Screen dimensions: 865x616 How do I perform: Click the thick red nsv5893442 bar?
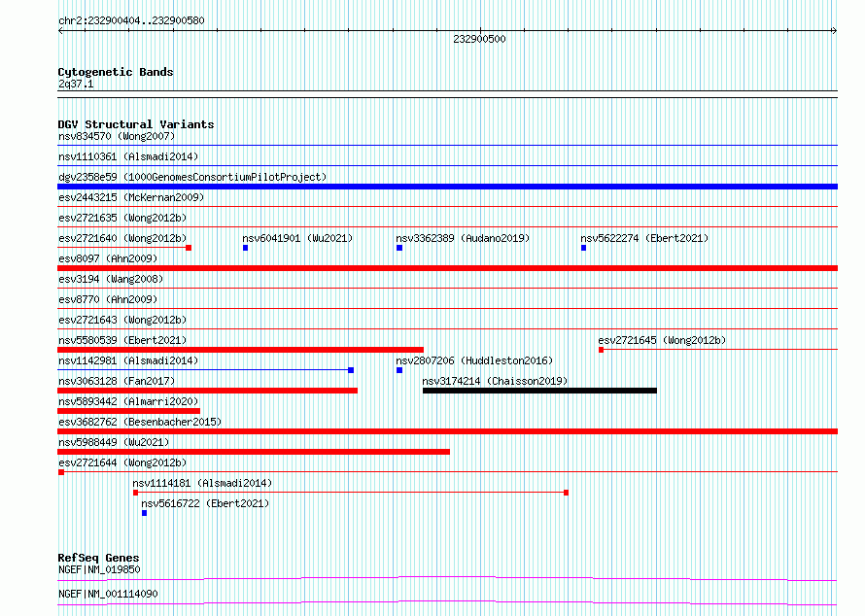pyautogui.click(x=128, y=411)
